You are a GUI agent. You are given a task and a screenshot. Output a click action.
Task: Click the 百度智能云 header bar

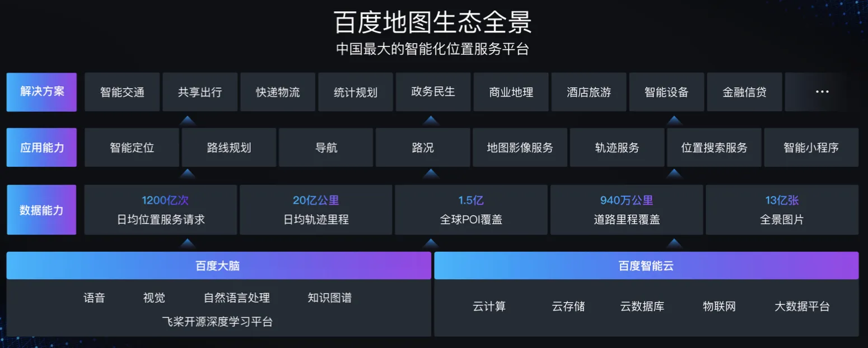click(x=646, y=266)
